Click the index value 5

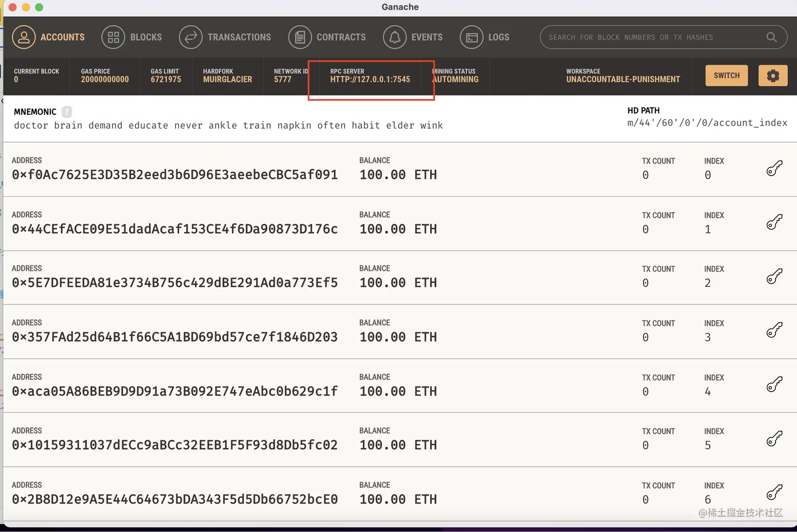point(708,446)
